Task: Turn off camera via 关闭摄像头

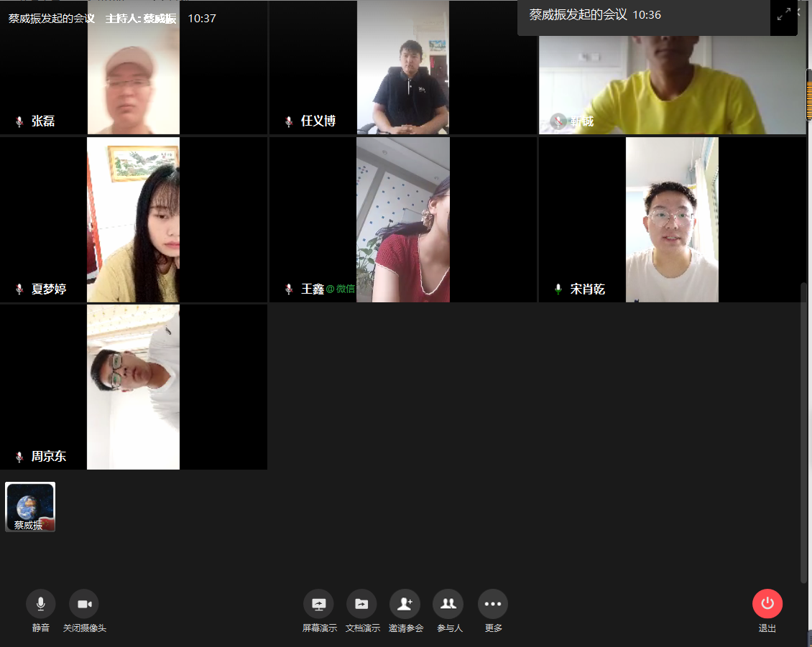Action: coord(84,604)
